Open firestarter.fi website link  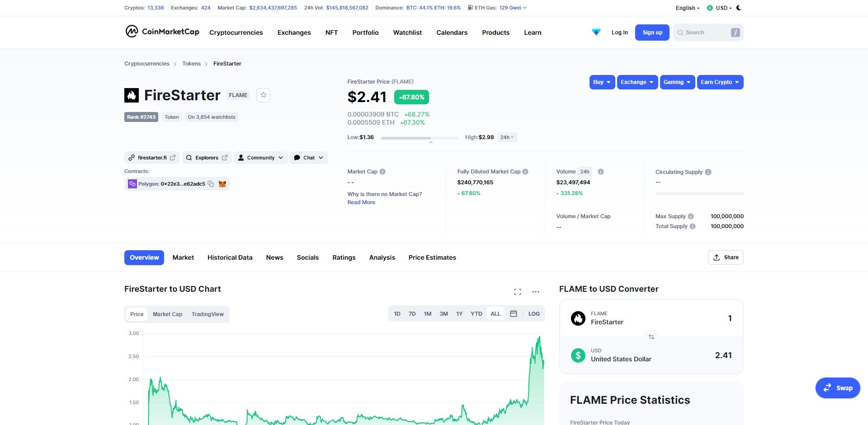152,158
